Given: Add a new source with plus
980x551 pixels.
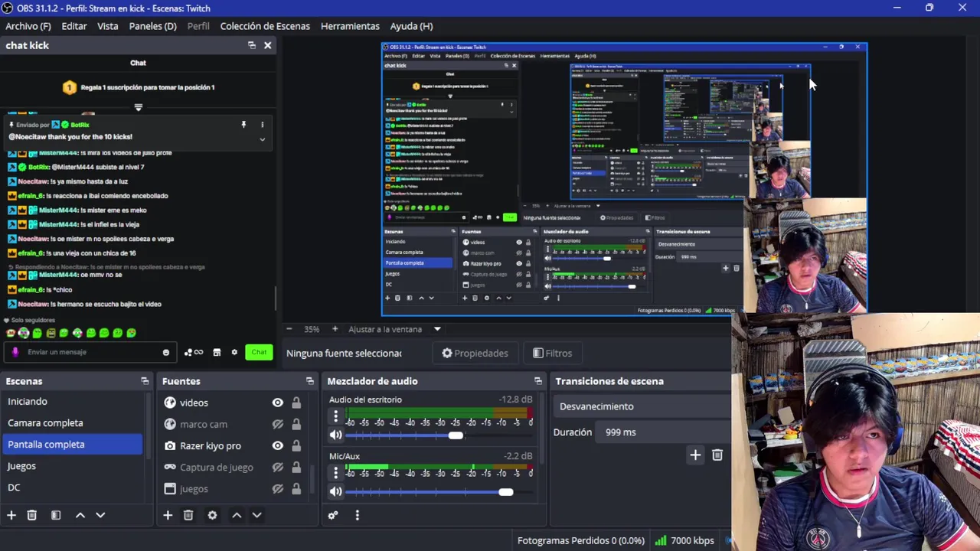Looking at the screenshot, I should point(168,515).
